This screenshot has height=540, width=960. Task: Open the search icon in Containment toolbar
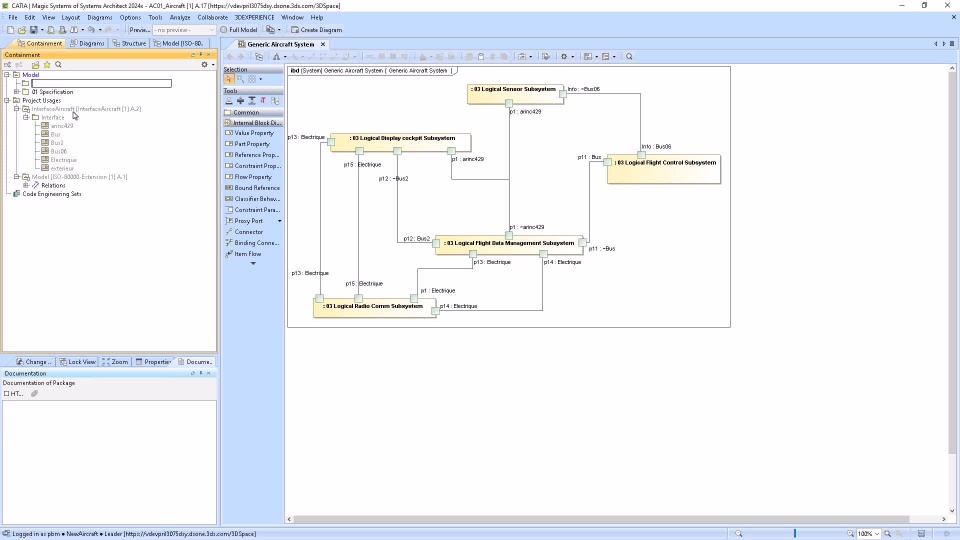click(x=58, y=64)
